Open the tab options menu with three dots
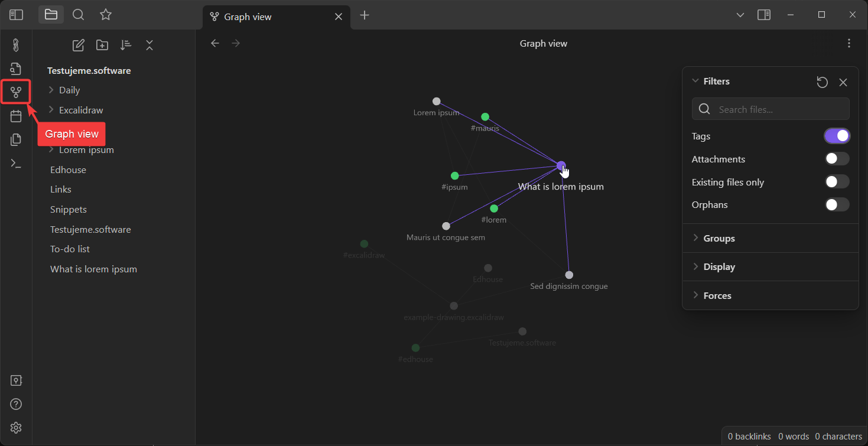Viewport: 868px width, 446px height. pos(849,43)
